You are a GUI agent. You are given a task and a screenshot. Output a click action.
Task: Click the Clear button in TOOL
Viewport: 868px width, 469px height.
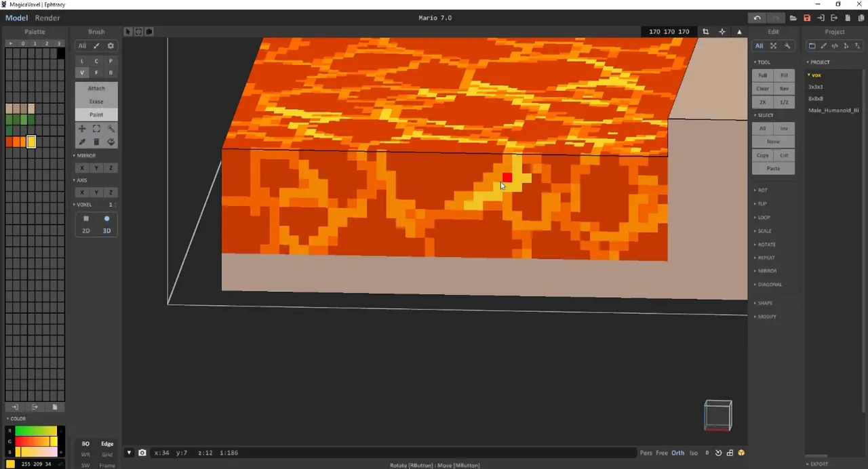click(x=763, y=89)
